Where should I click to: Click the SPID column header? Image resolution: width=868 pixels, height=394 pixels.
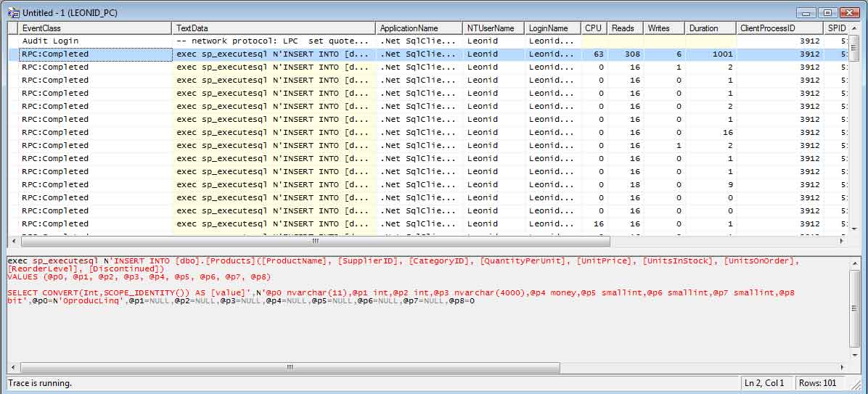pos(836,28)
